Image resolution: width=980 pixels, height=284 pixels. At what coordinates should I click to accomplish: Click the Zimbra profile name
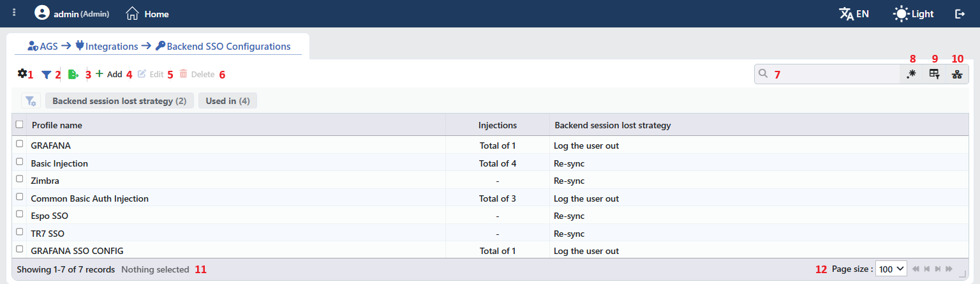point(45,181)
